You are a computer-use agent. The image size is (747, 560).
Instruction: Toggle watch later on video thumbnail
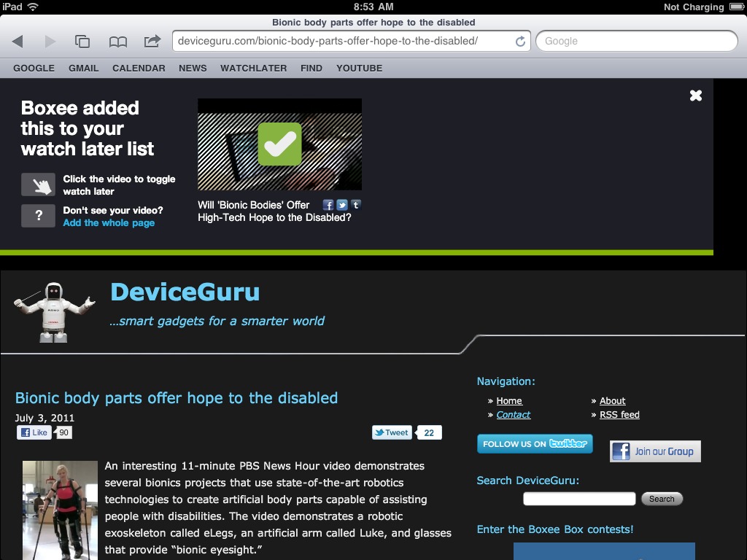(279, 144)
